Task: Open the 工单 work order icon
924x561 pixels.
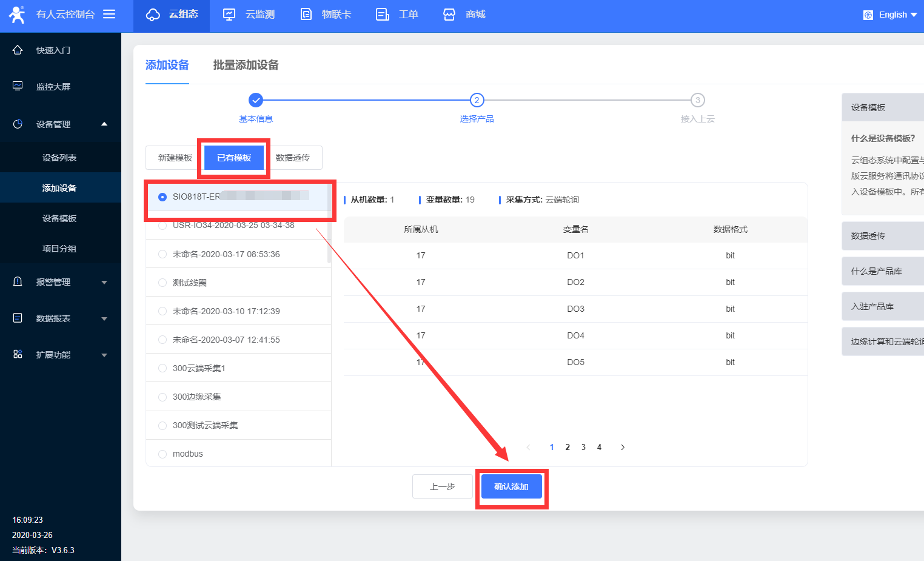Action: click(383, 15)
